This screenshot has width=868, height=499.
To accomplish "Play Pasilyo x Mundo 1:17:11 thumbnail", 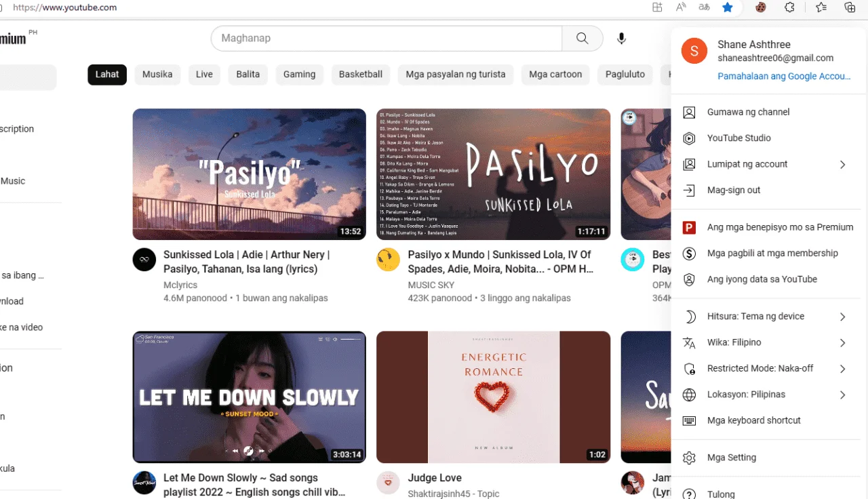I will click(493, 174).
